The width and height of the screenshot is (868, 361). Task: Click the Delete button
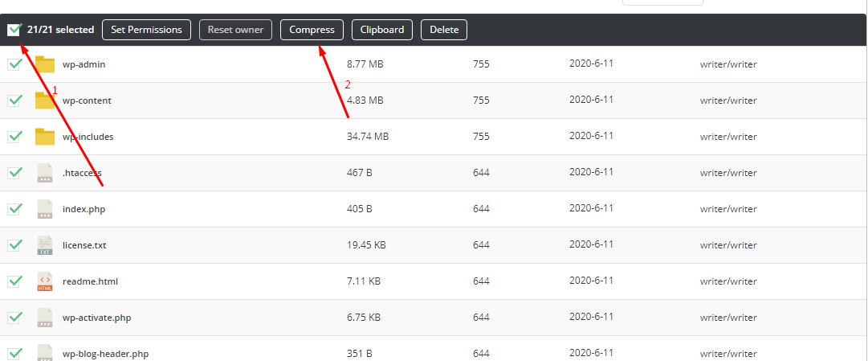[444, 30]
